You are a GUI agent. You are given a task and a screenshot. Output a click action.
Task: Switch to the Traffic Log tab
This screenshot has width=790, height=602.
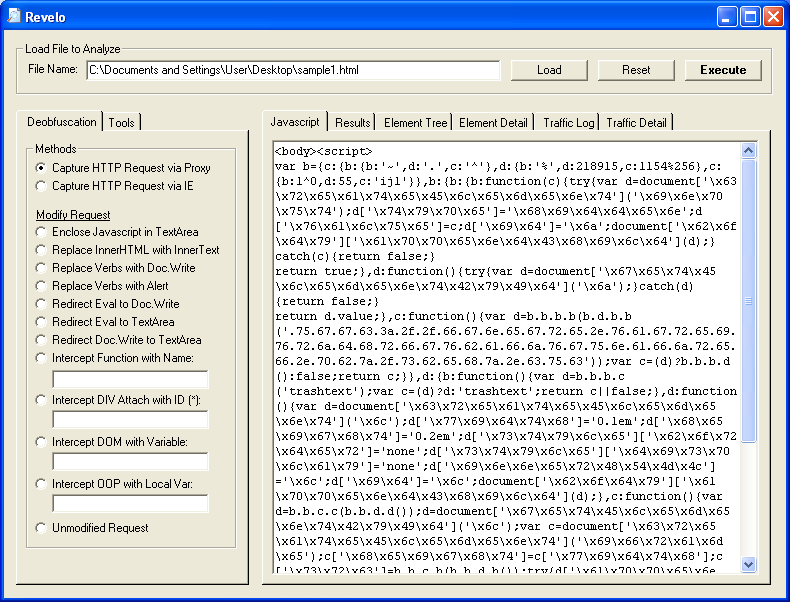click(x=568, y=122)
